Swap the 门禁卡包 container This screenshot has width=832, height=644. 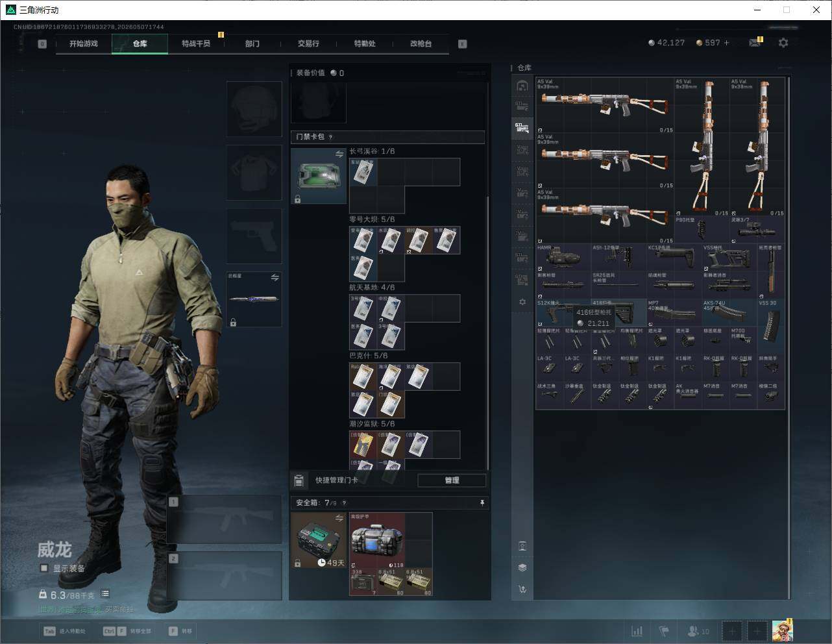tap(339, 154)
